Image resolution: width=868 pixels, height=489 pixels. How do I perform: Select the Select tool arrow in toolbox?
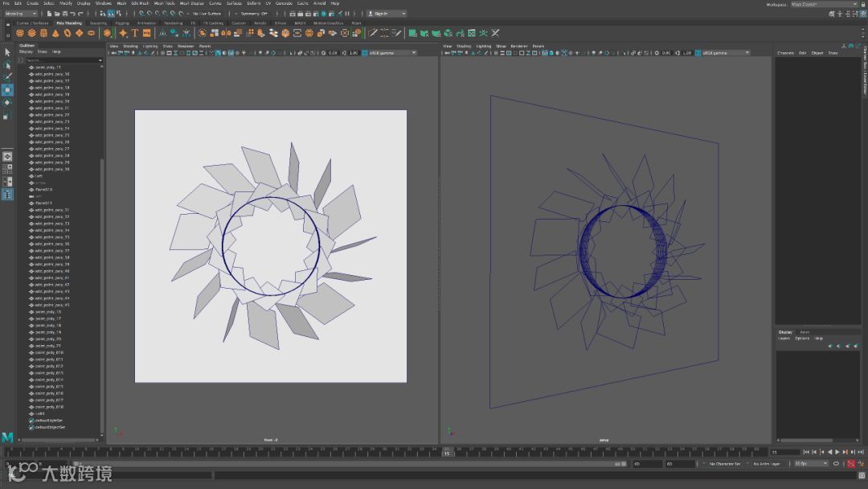7,52
